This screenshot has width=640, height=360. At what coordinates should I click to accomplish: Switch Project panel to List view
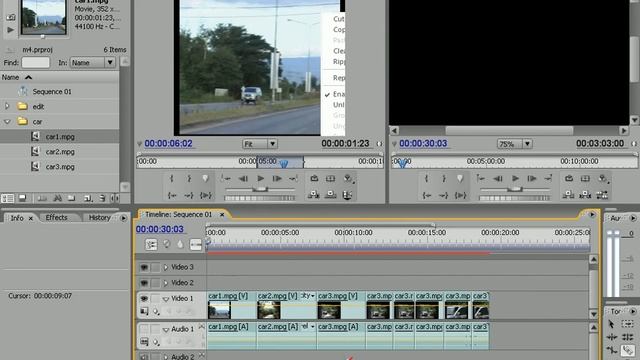coord(7,198)
